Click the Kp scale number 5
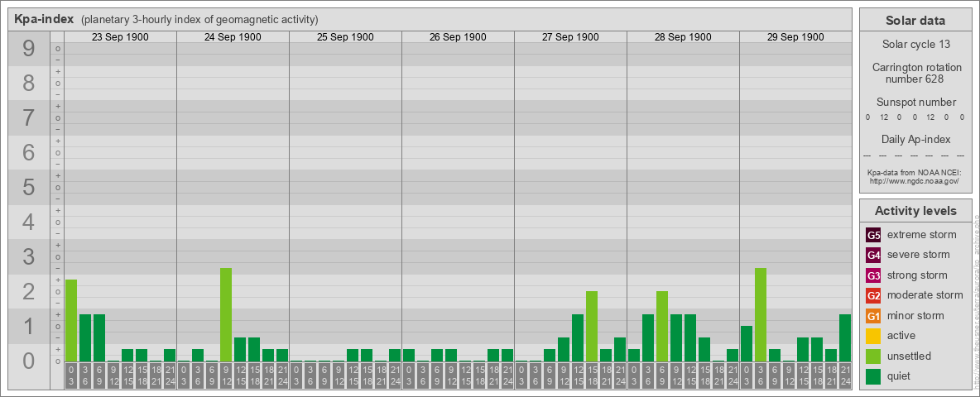This screenshot has width=980, height=397. pos(28,187)
